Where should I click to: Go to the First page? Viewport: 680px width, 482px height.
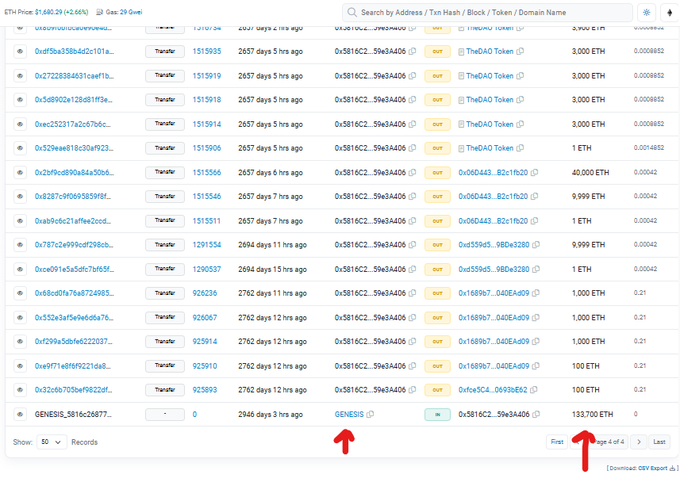(x=557, y=442)
